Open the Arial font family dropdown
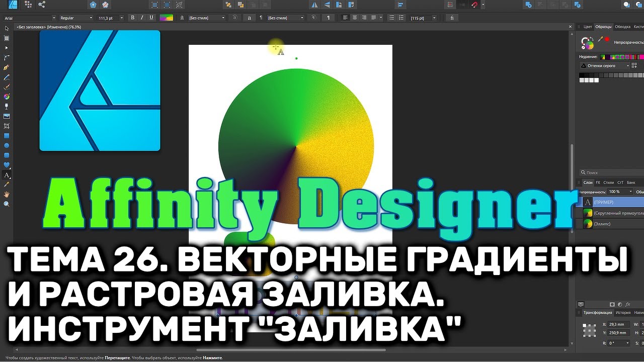Screen dimensions: 644x362 [29, 18]
